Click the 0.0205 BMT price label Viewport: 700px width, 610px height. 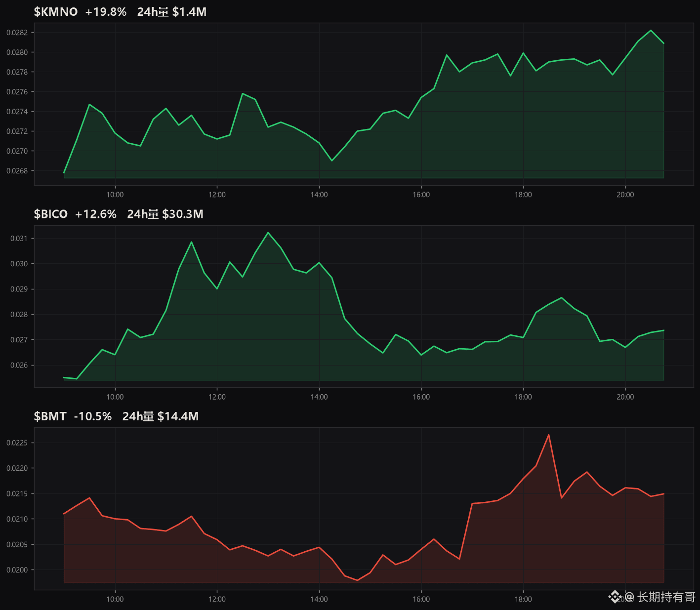pyautogui.click(x=17, y=545)
